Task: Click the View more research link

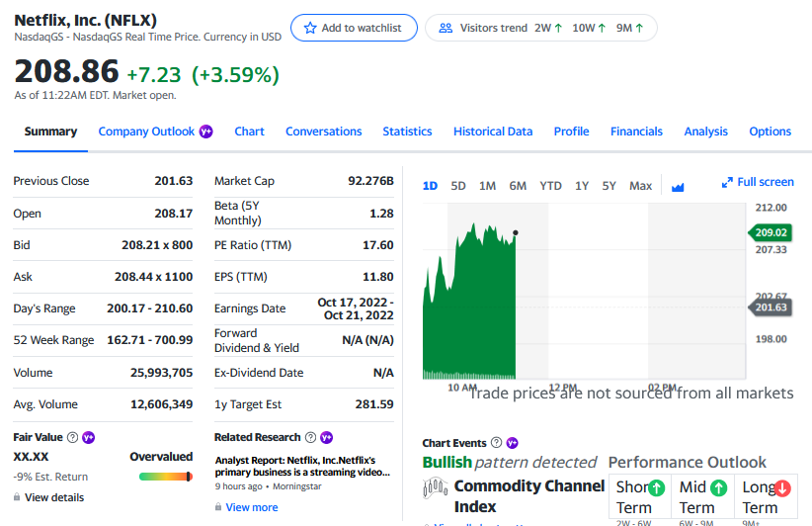Action: click(252, 507)
